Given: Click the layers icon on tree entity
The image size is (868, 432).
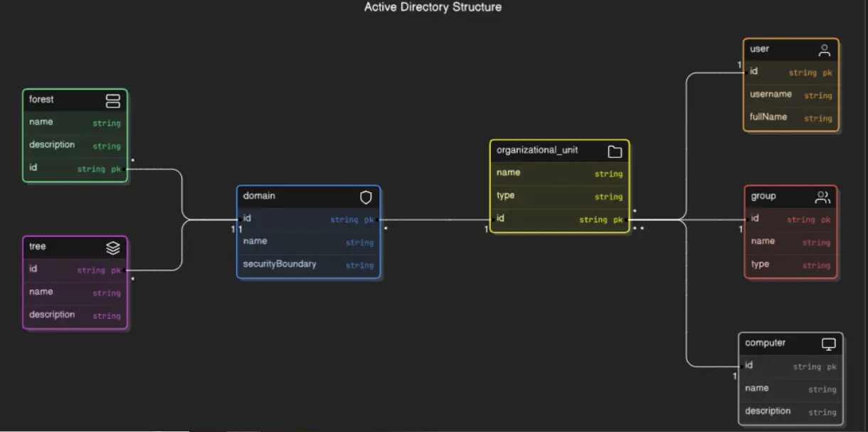Looking at the screenshot, I should click(x=112, y=248).
